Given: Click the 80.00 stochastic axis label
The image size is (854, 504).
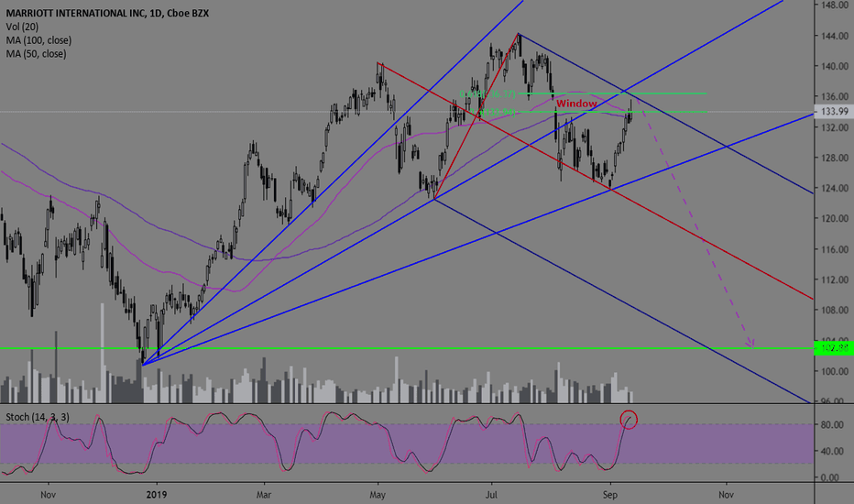Looking at the screenshot, I should (830, 424).
